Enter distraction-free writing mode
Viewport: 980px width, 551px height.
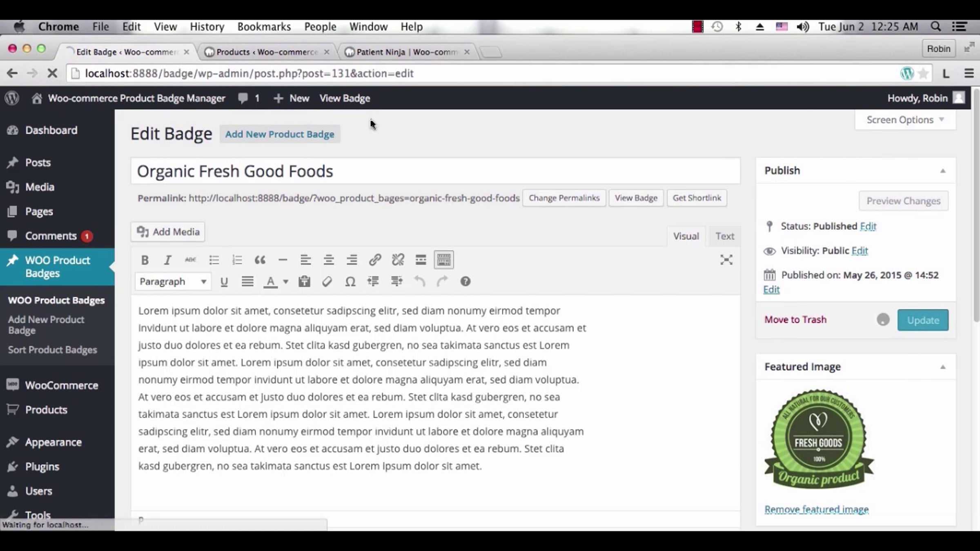[726, 260]
